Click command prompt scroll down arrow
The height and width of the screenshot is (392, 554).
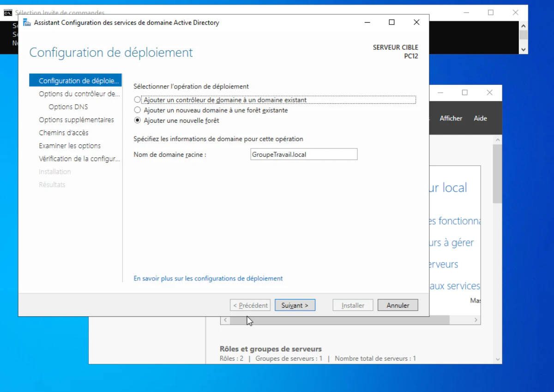point(524,49)
